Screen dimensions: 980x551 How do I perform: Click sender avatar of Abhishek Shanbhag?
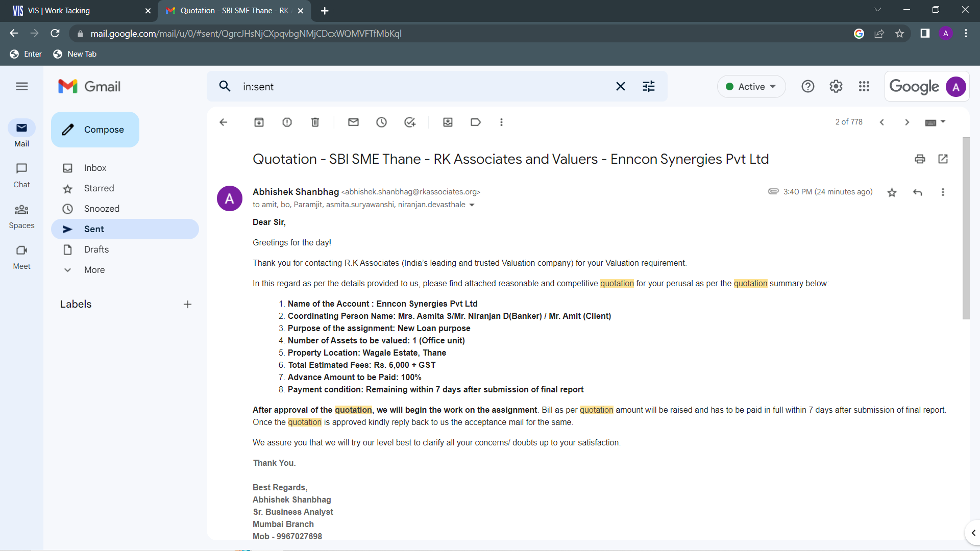230,198
